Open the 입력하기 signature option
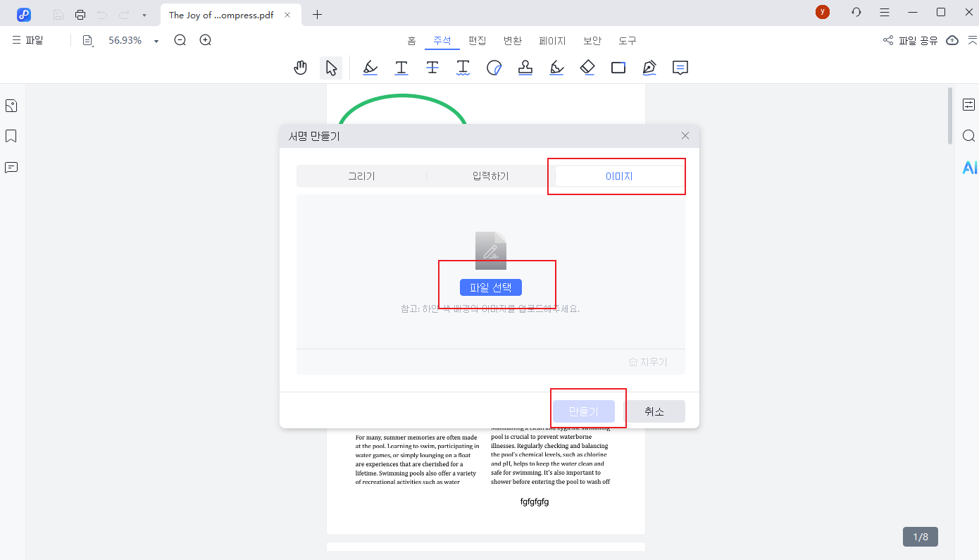 coord(489,176)
